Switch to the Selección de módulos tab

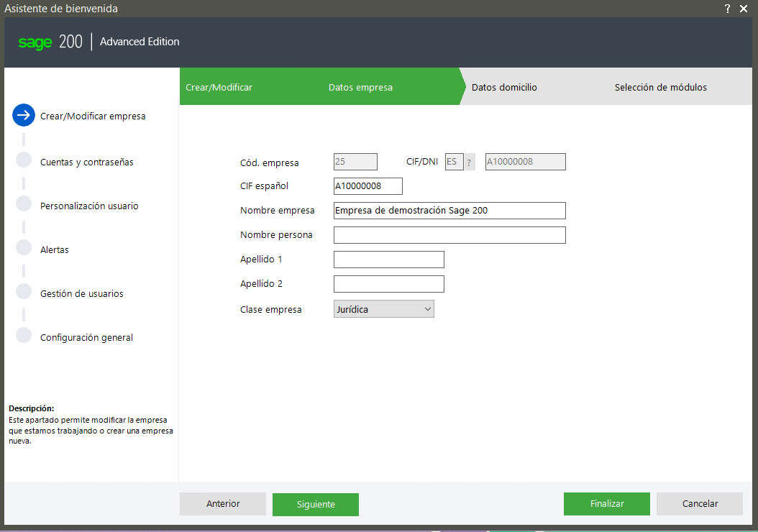(x=660, y=88)
